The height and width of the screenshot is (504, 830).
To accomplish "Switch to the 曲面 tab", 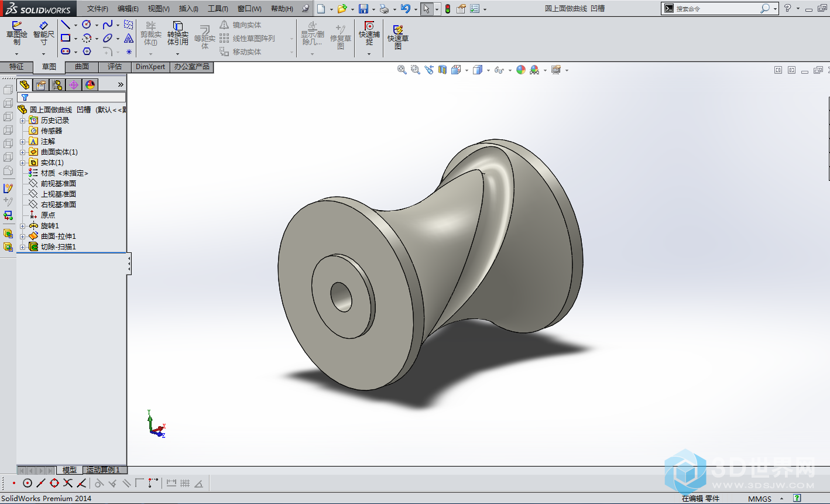I will (82, 67).
